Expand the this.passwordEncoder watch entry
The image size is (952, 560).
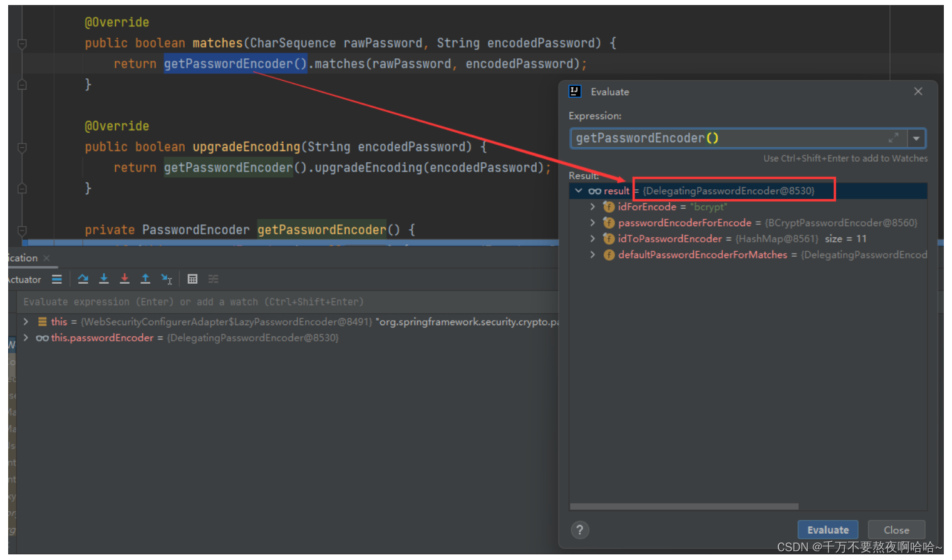pyautogui.click(x=26, y=338)
